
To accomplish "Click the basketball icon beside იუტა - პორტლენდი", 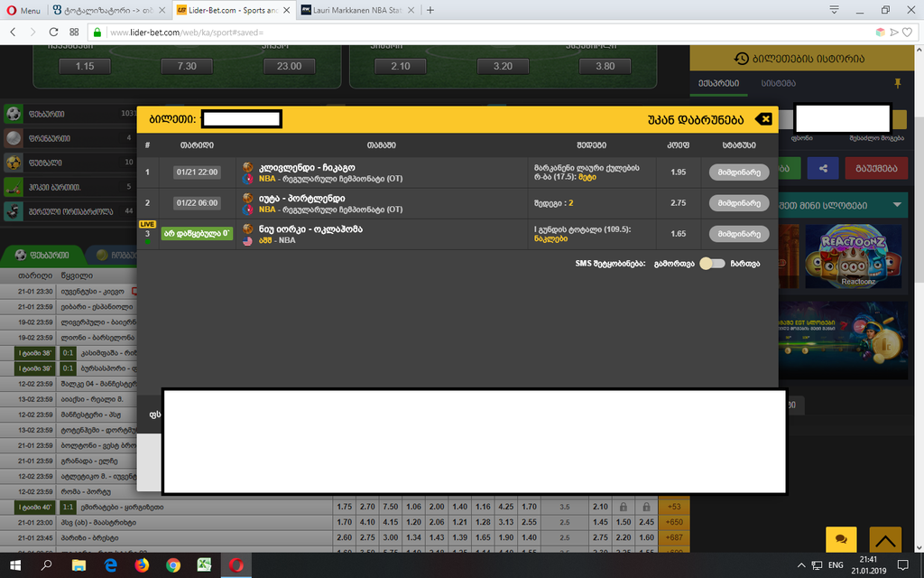I will click(x=248, y=198).
